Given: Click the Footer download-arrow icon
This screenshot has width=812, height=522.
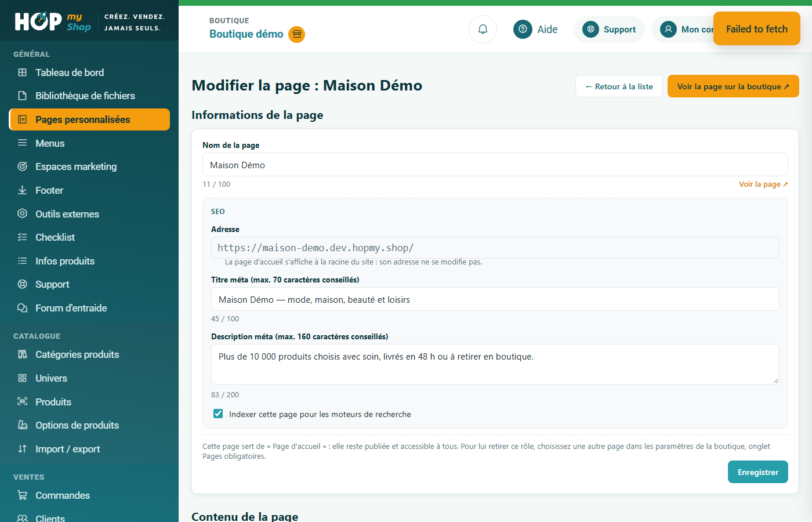Looking at the screenshot, I should (x=23, y=190).
